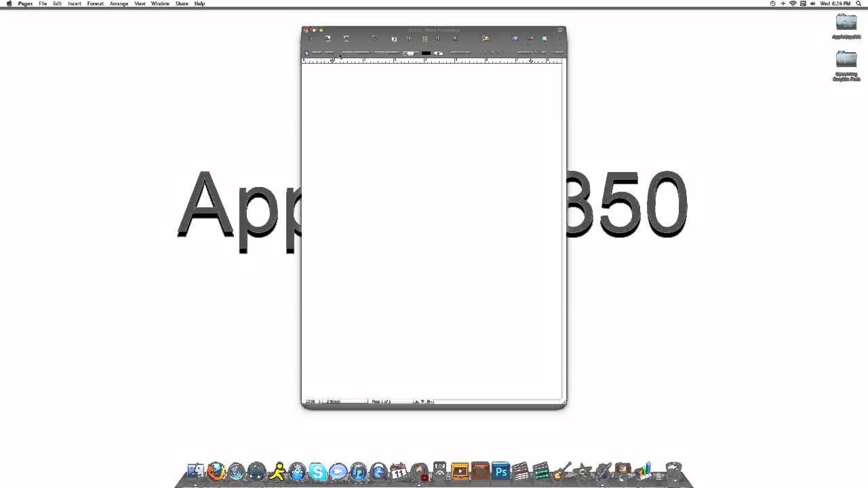The image size is (868, 488).
Task: Open the Trash in the Dock
Action: point(673,471)
